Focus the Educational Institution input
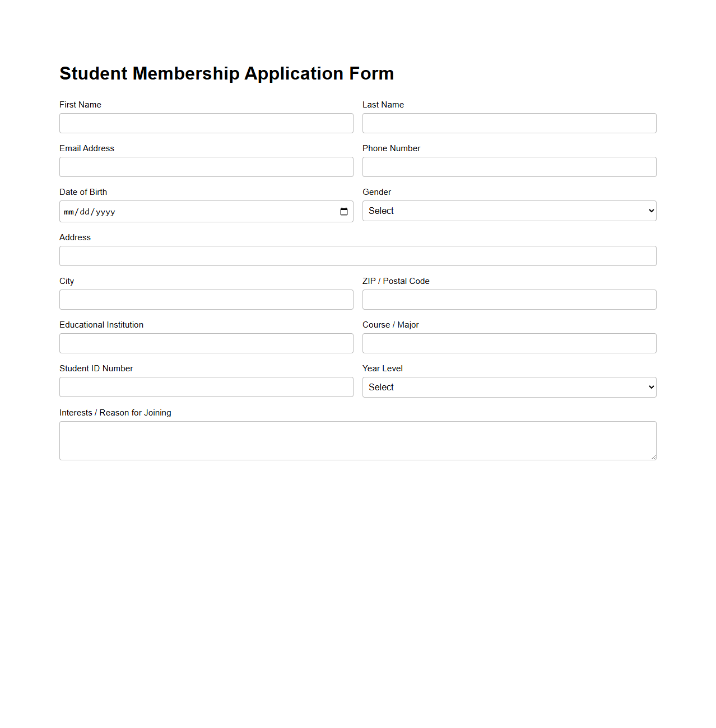 pyautogui.click(x=206, y=343)
